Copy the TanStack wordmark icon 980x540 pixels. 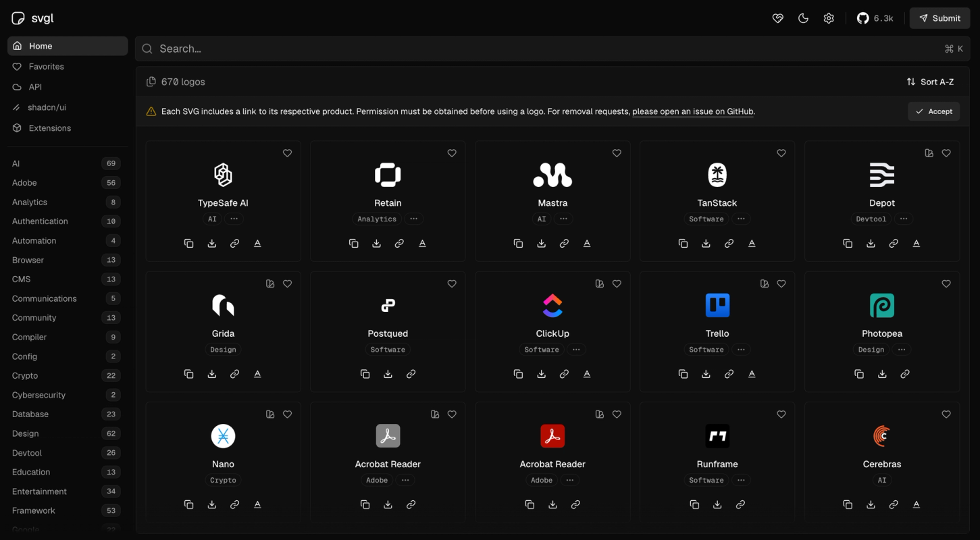click(x=752, y=244)
